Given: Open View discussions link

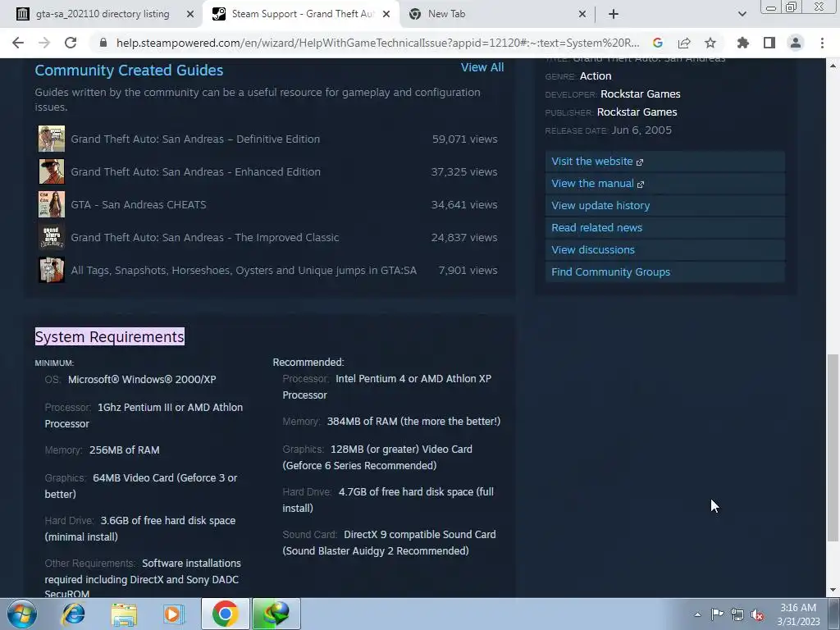Looking at the screenshot, I should (664, 249).
